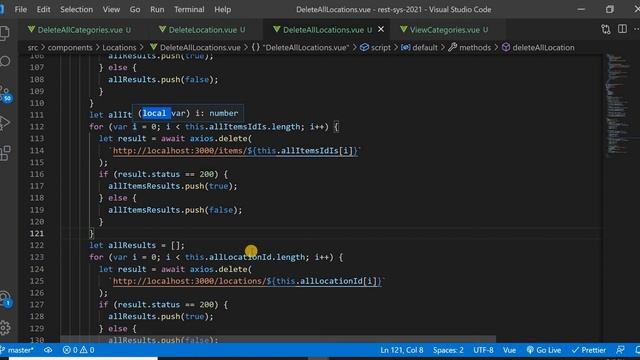Open the Accounts icon in activity bar
640x360 pixels.
click(x=5, y=299)
